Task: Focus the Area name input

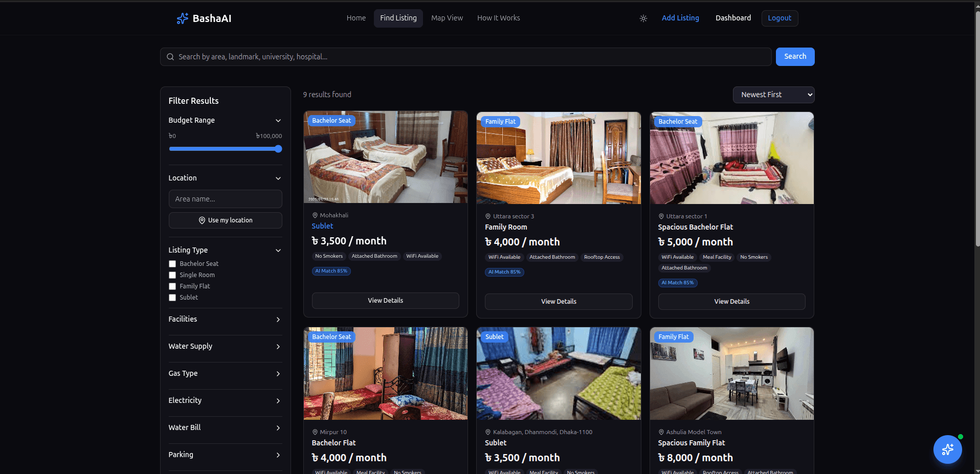Action: 225,199
